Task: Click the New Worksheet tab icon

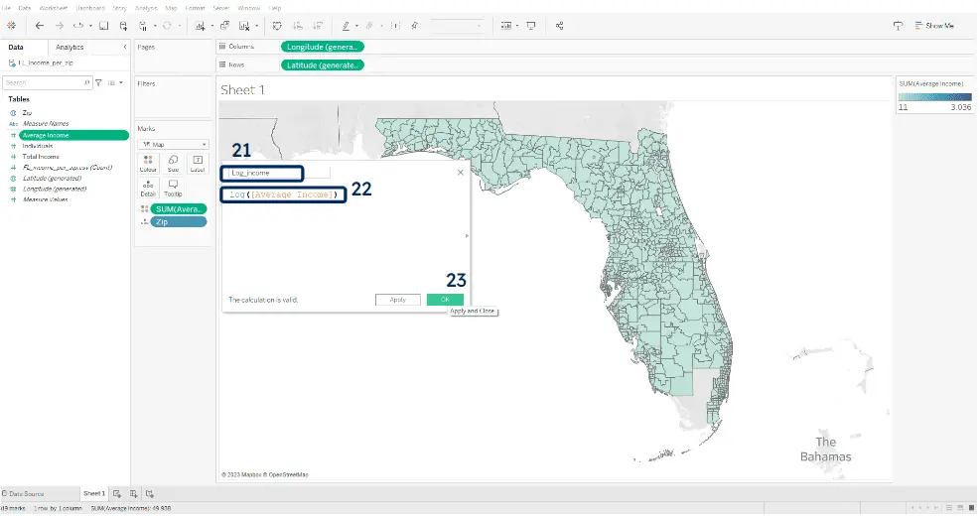Action: 117,493
